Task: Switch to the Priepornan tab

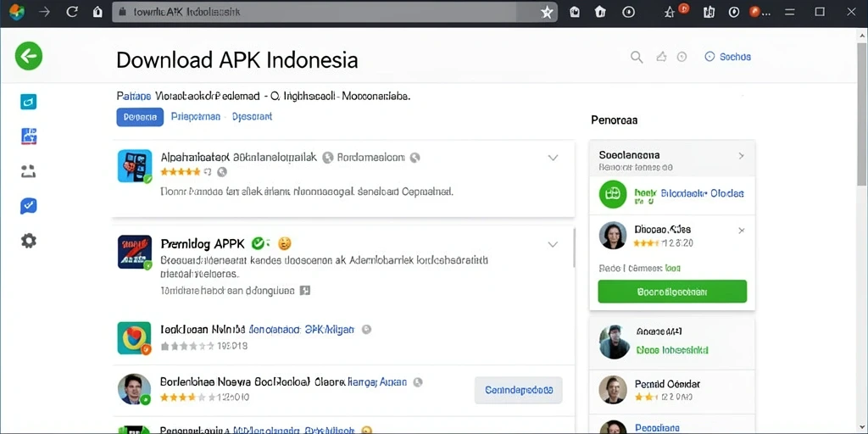Action: click(x=196, y=117)
